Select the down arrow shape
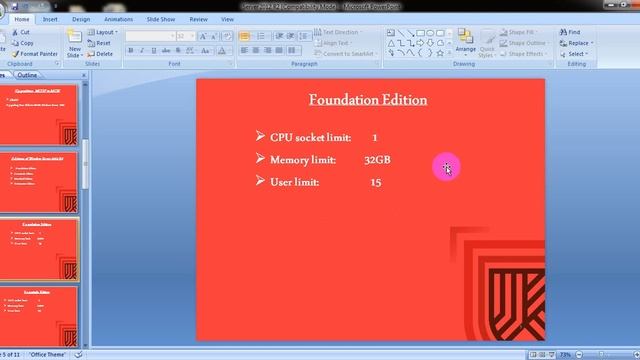 tap(430, 43)
